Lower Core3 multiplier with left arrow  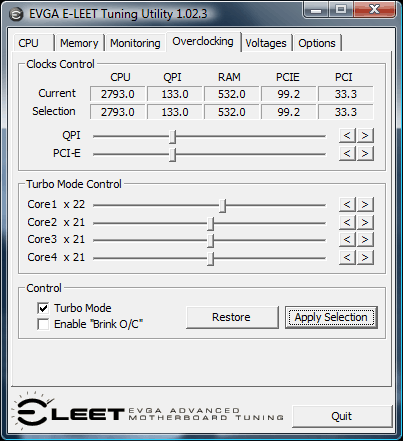[x=347, y=240]
